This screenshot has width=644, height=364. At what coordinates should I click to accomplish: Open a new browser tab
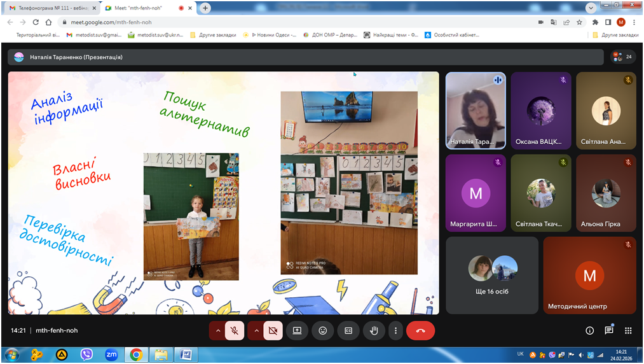[205, 8]
